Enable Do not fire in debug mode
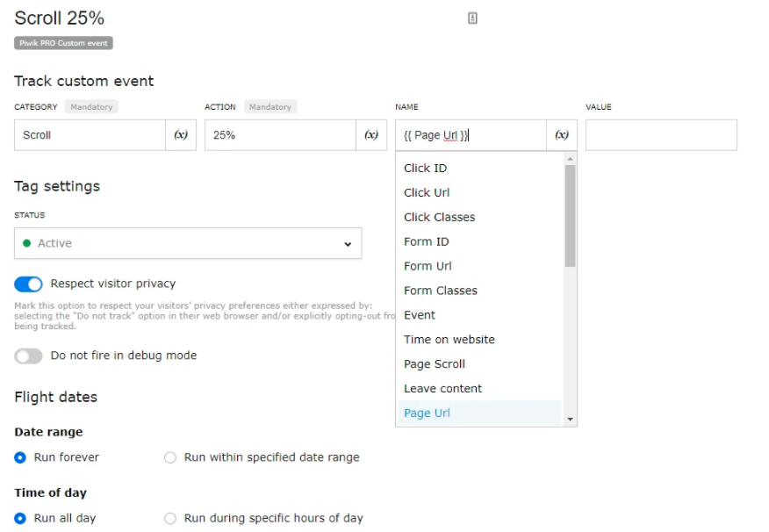This screenshot has width=769, height=532. (28, 356)
